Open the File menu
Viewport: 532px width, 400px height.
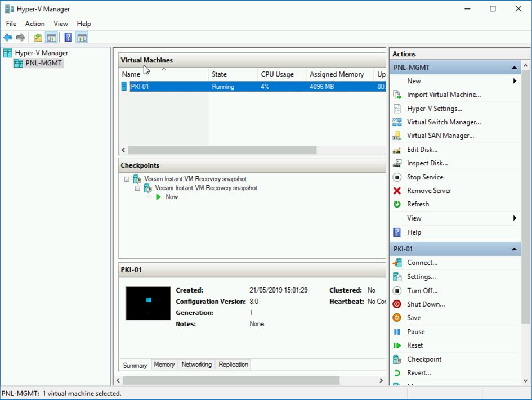coord(11,24)
